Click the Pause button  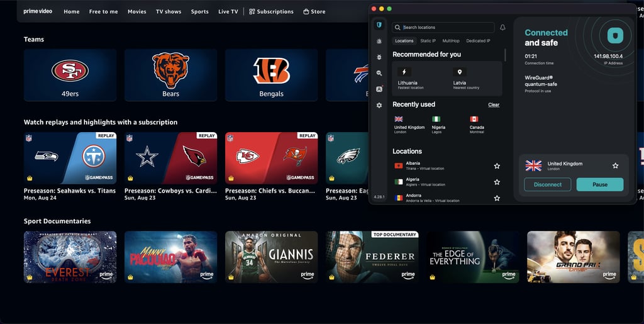coord(599,184)
